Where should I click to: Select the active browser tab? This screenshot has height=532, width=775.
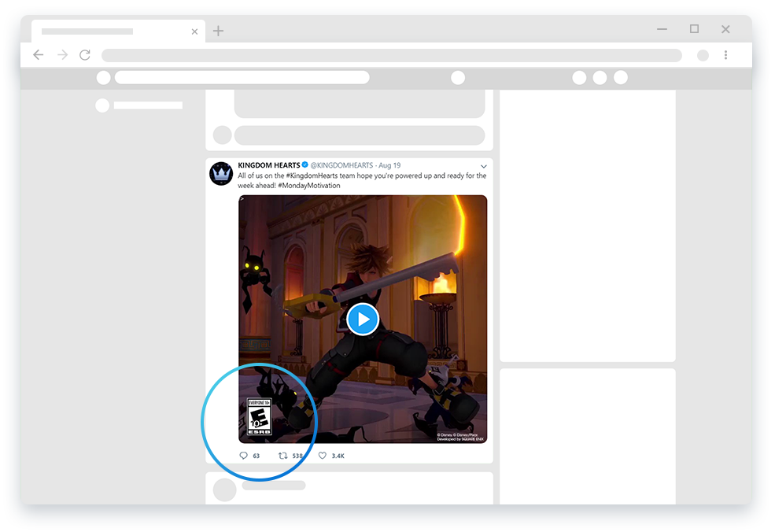point(118,31)
